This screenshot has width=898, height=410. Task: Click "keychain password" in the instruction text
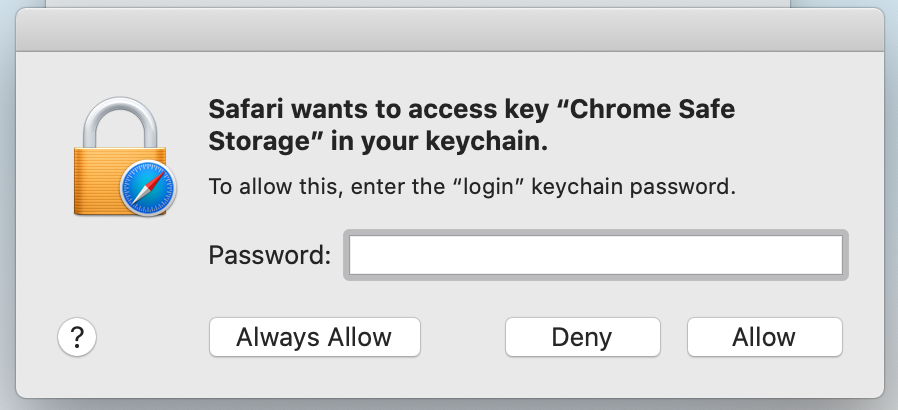[x=633, y=187]
